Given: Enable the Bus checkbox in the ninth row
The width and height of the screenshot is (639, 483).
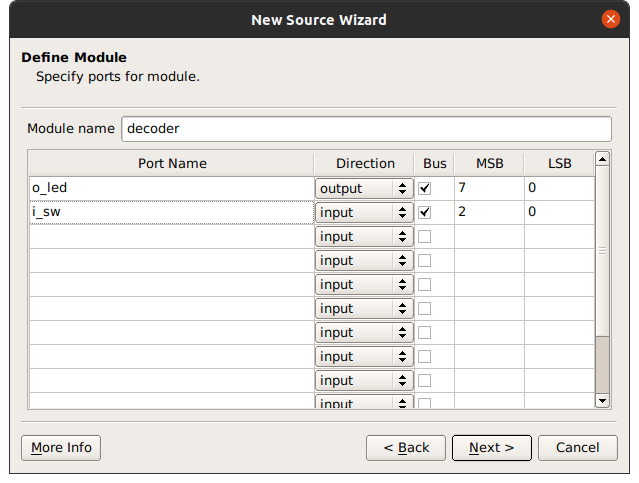Looking at the screenshot, I should [425, 381].
